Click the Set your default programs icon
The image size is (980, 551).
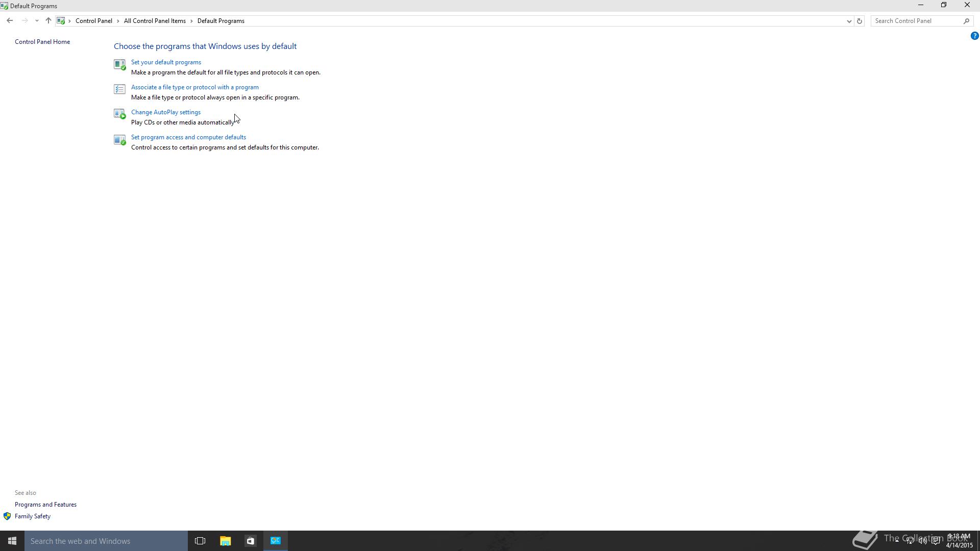[119, 64]
